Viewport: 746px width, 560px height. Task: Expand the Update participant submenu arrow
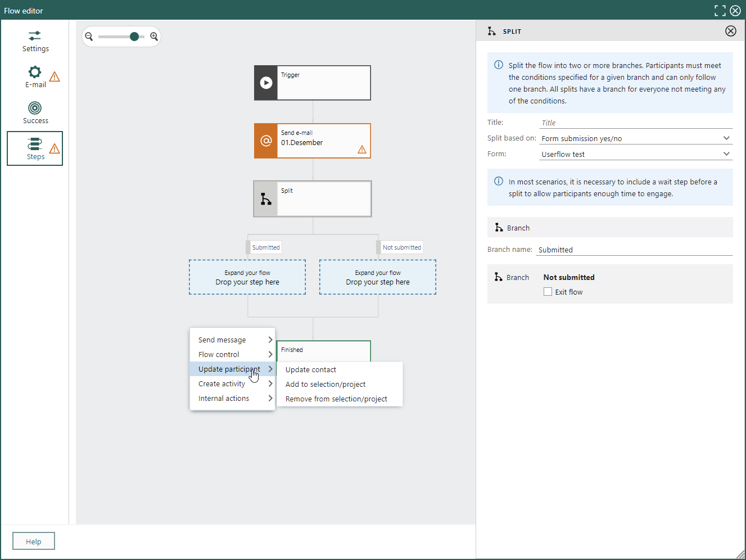[x=270, y=369]
